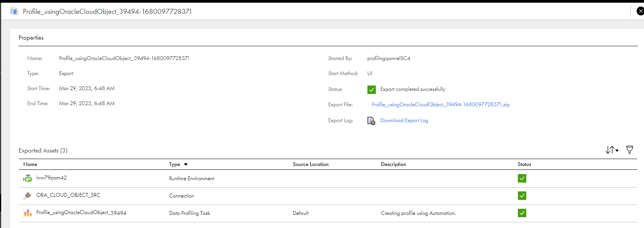Click the green export completed status icon

[372, 90]
